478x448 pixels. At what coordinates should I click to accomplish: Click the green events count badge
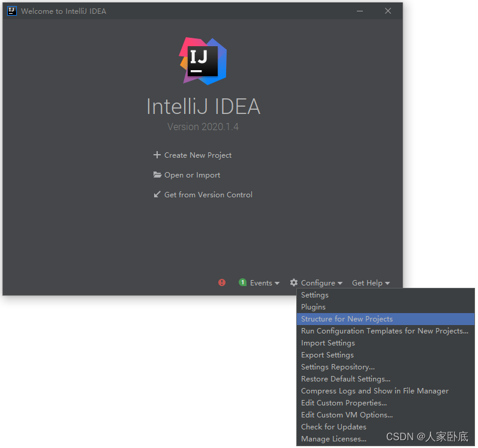click(x=243, y=284)
